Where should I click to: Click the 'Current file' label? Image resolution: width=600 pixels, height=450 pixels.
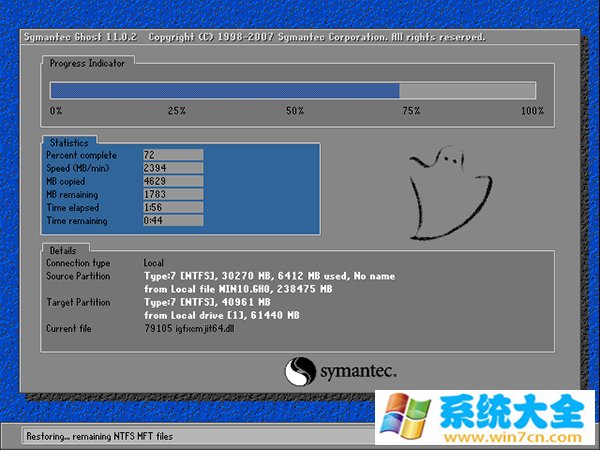coord(69,329)
